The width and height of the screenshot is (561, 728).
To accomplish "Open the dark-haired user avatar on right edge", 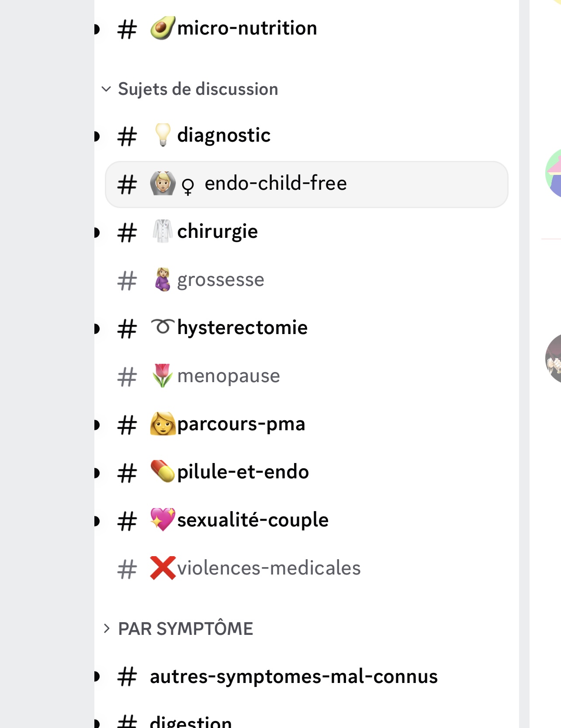I will 553,359.
